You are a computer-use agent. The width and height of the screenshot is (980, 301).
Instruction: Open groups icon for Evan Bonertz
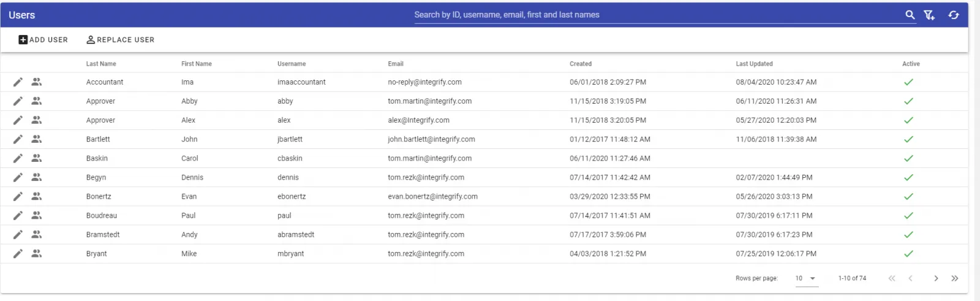(37, 196)
